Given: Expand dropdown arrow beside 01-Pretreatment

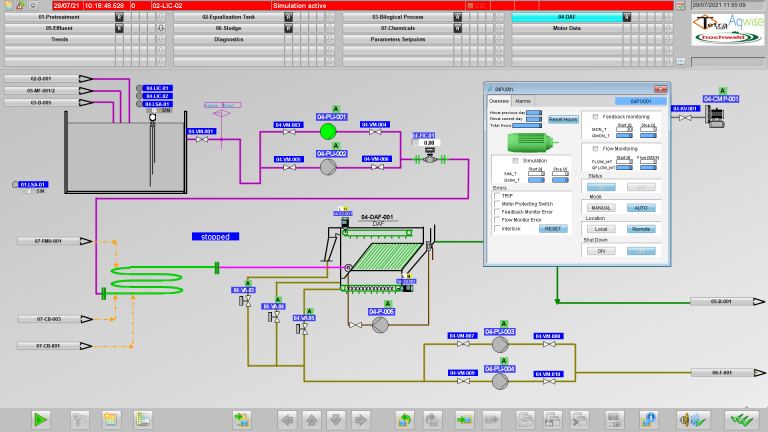Looking at the screenshot, I should pos(119,18).
